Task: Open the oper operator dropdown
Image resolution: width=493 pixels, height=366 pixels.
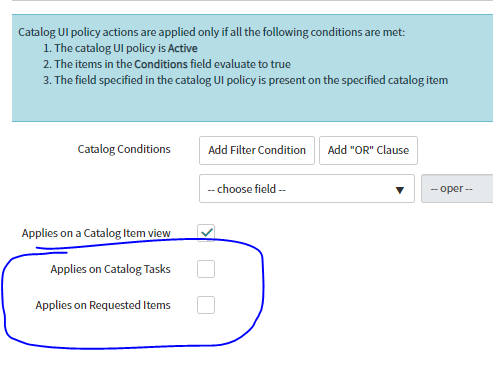Action: (457, 188)
